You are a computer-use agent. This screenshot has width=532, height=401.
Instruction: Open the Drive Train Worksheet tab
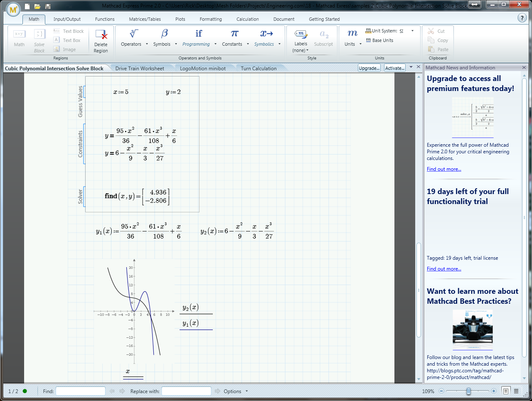pyautogui.click(x=140, y=69)
